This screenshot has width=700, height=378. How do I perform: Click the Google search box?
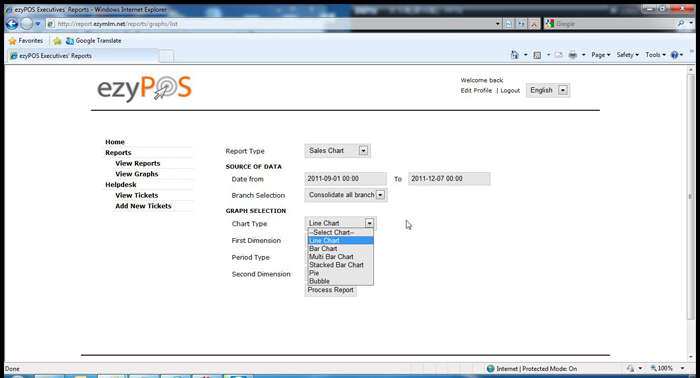(614, 24)
